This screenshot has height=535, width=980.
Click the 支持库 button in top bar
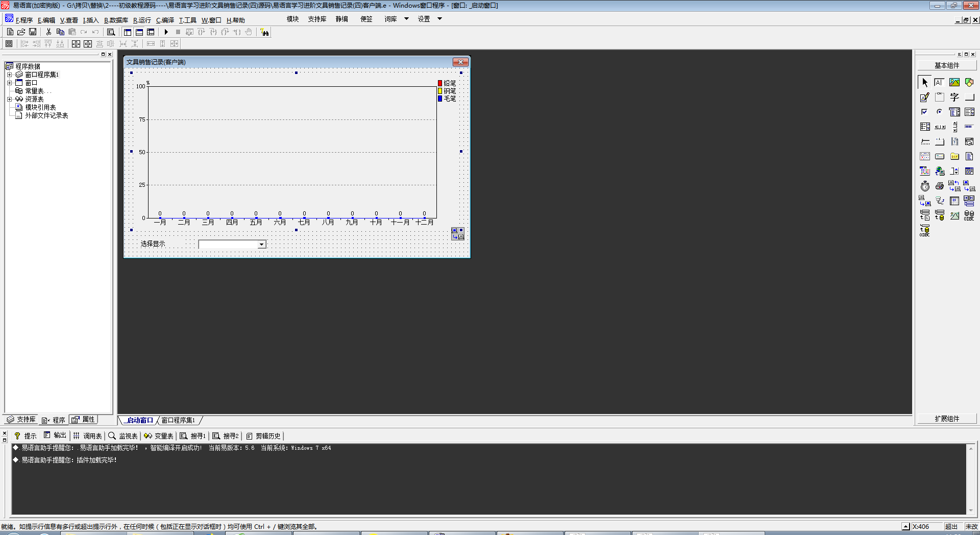[x=317, y=19]
